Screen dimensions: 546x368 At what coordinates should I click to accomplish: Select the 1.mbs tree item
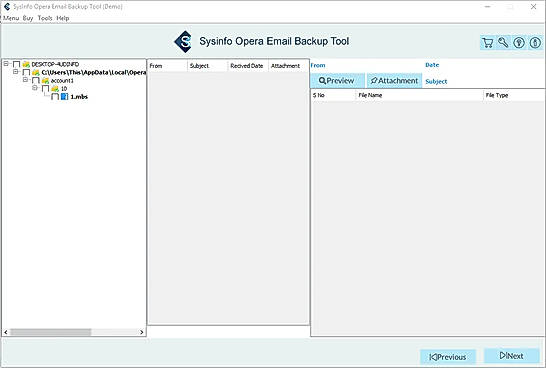pos(79,97)
